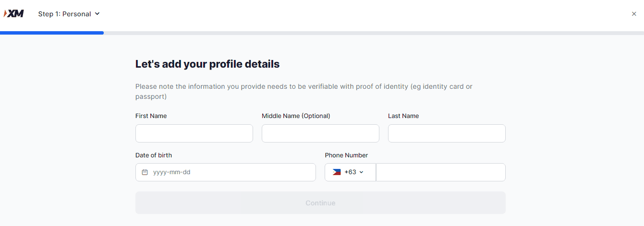
Task: Click the Phone Number label
Action: pyautogui.click(x=346, y=155)
